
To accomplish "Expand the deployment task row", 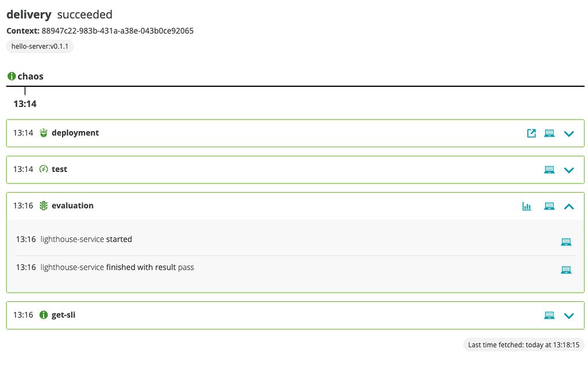I will [569, 133].
